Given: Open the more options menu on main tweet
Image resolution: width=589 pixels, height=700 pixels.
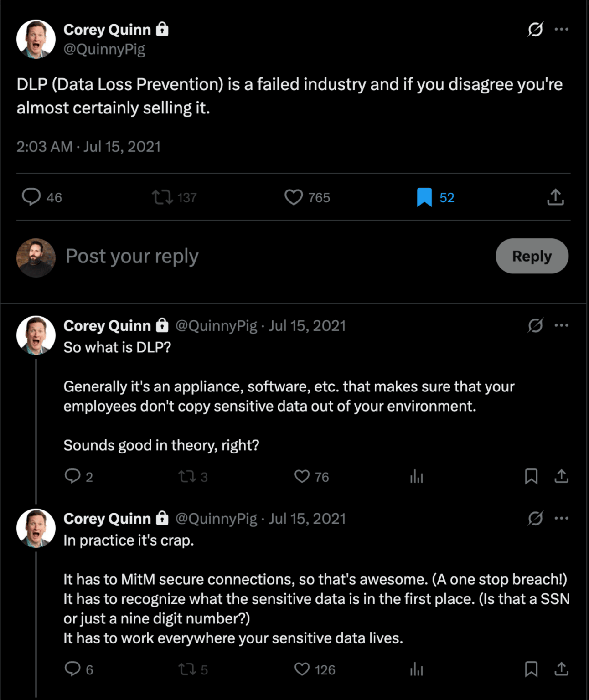Looking at the screenshot, I should 561,30.
